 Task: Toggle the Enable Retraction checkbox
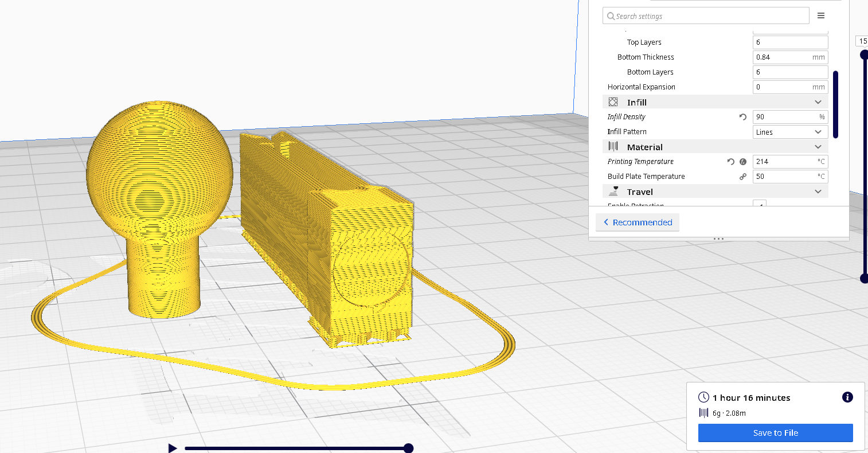pyautogui.click(x=759, y=204)
